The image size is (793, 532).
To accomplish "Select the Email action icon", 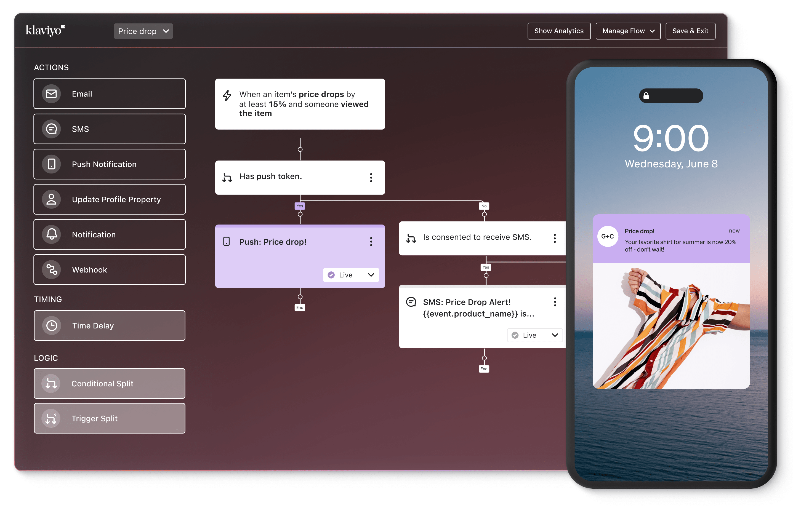I will (51, 94).
